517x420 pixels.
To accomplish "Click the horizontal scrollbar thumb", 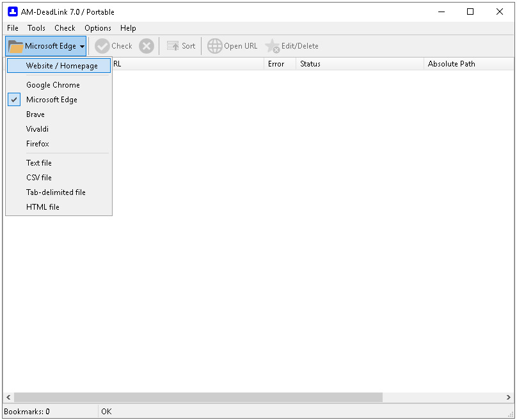I will 198,397.
